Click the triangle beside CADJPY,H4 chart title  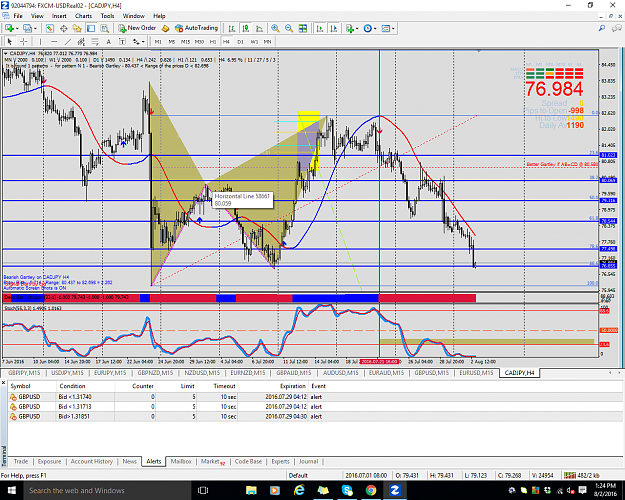tap(6, 53)
